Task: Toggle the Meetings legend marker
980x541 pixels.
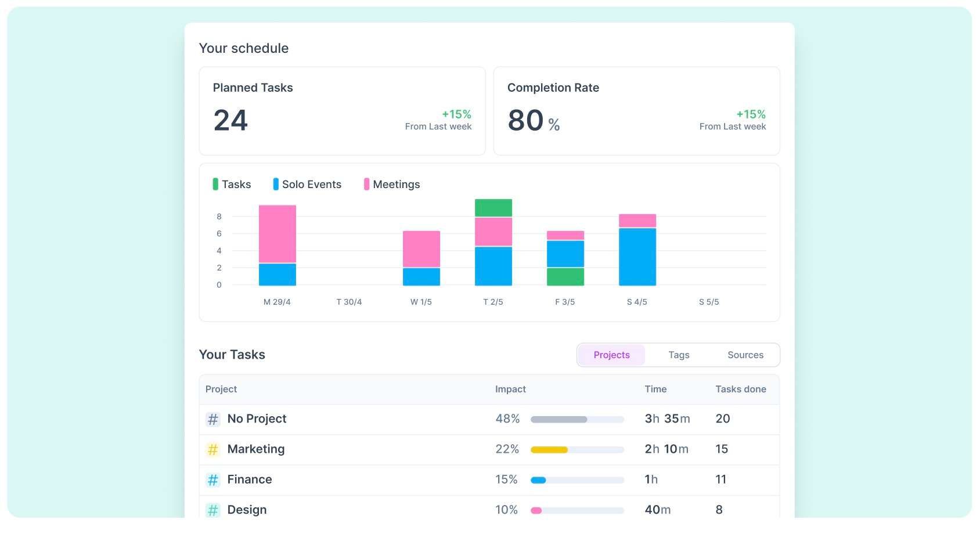Action: (366, 184)
